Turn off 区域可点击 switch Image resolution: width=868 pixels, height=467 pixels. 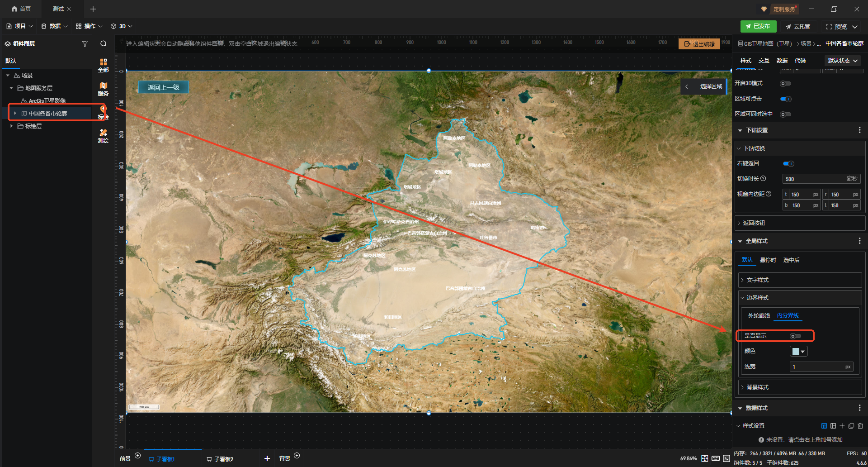[x=786, y=99]
